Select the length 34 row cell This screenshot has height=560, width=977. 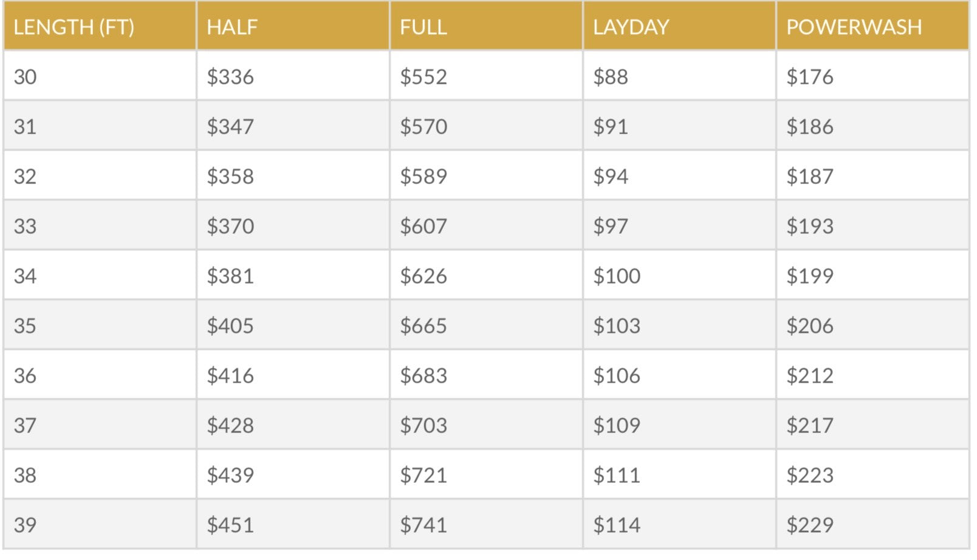[26, 276]
